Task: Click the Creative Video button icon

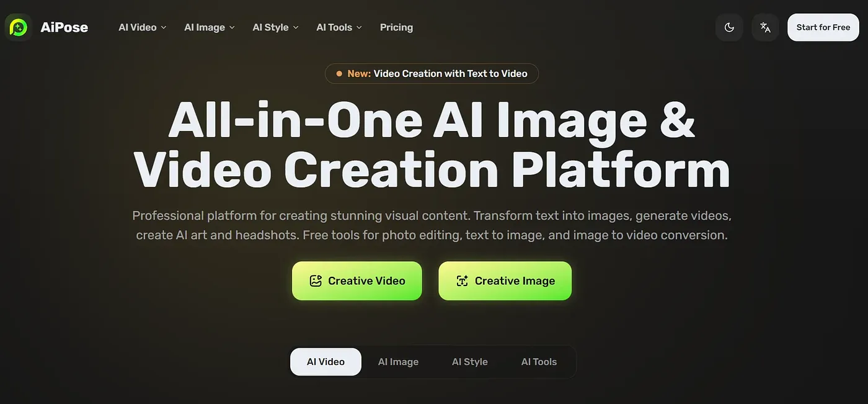Action: coord(316,281)
